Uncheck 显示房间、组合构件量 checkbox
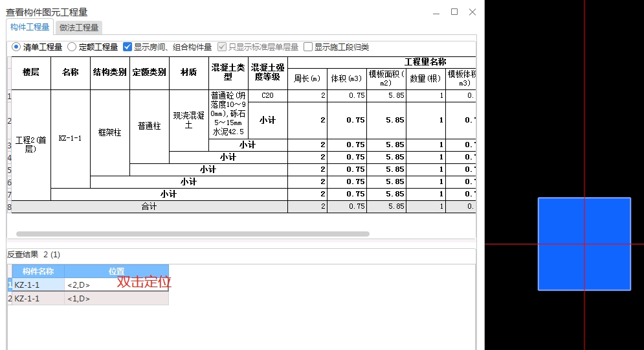Image resolution: width=644 pixels, height=350 pixels. (128, 47)
